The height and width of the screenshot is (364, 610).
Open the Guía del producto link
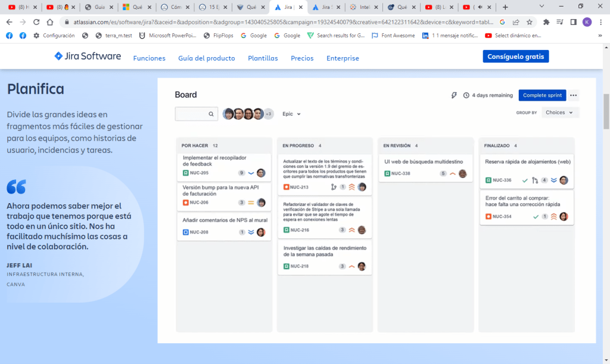206,58
